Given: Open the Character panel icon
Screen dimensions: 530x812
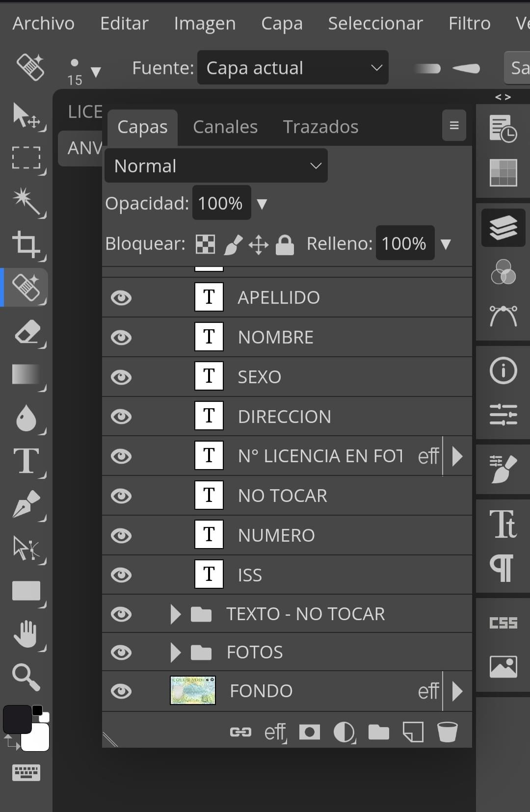Looking at the screenshot, I should tap(503, 524).
